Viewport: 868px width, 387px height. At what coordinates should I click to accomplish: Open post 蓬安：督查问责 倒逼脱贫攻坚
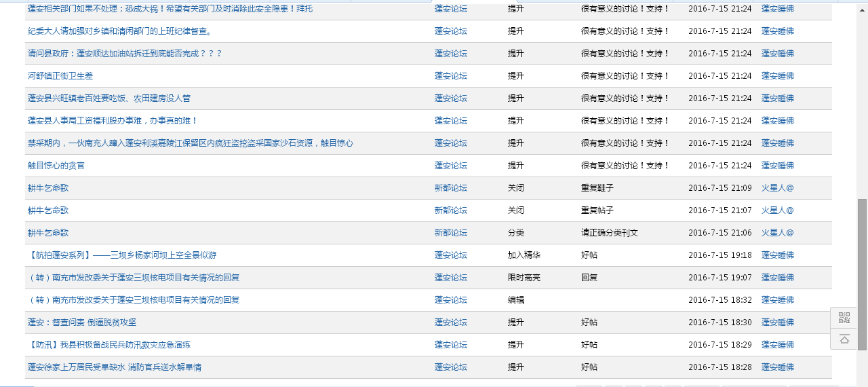pos(82,322)
